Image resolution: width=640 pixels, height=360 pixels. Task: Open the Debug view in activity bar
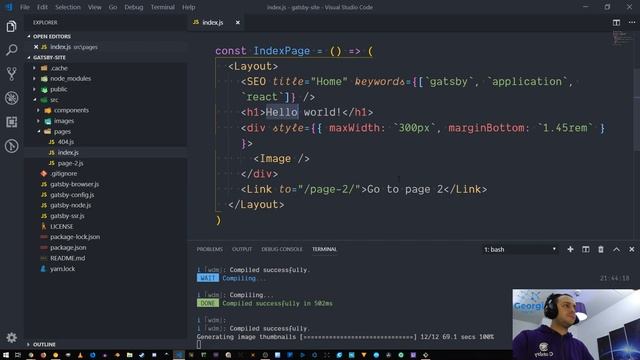pos(11,98)
